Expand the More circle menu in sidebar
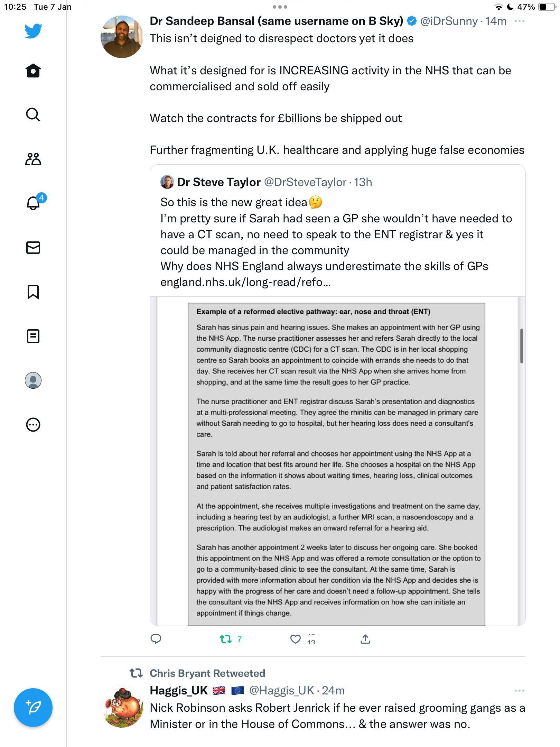This screenshot has width=560, height=747. click(x=33, y=425)
